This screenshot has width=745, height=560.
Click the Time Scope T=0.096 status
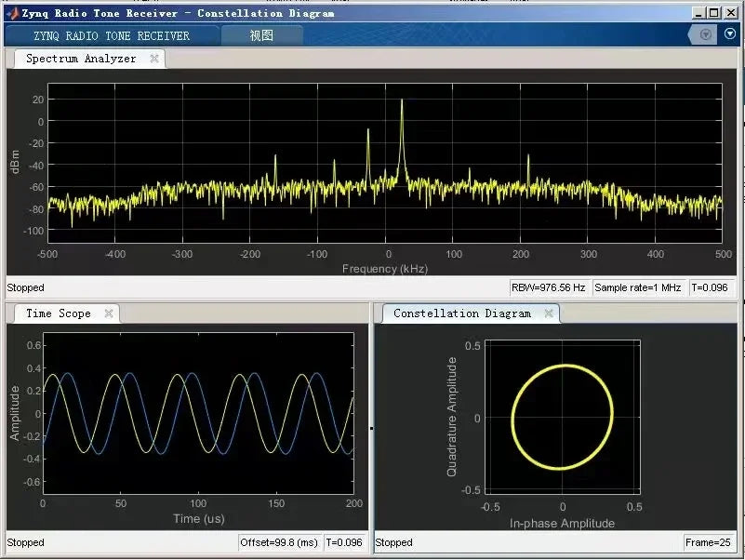(344, 542)
